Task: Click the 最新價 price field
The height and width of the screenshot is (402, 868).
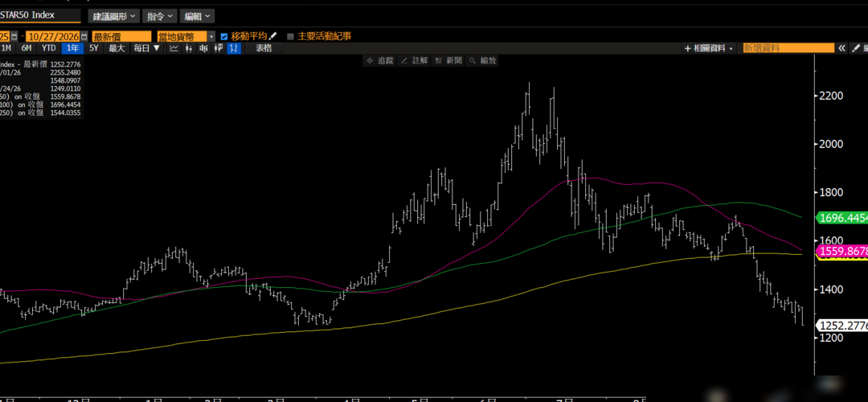Action: 122,36
